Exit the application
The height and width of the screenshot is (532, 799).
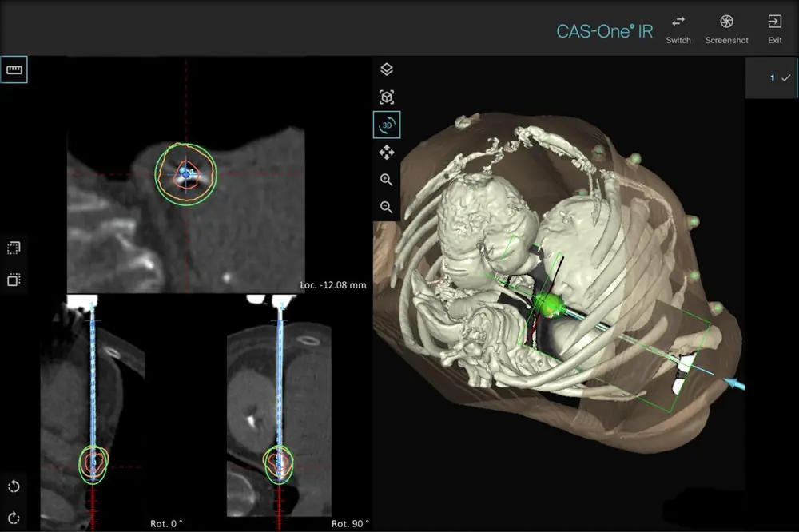click(x=774, y=29)
